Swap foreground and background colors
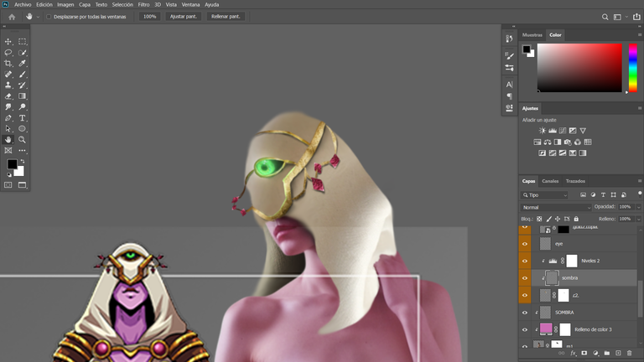The width and height of the screenshot is (644, 362). tap(23, 161)
